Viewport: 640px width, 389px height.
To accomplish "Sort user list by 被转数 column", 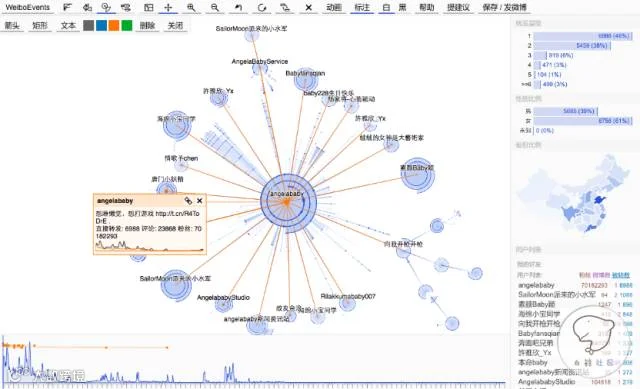I will [x=620, y=275].
